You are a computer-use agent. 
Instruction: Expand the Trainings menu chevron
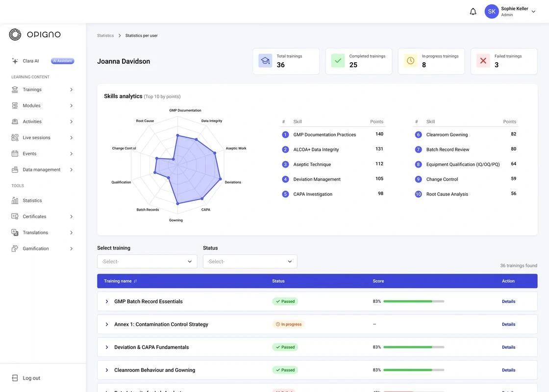pos(72,90)
